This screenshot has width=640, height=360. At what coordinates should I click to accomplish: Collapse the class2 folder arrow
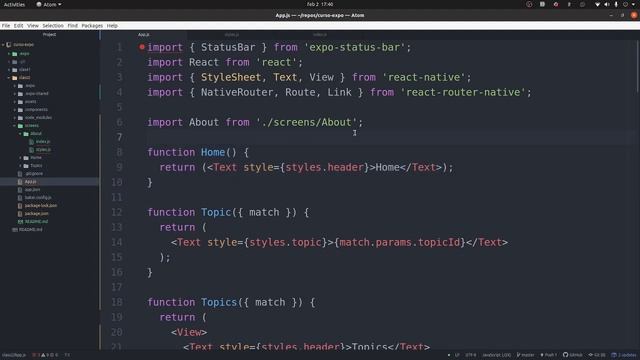(x=9, y=78)
